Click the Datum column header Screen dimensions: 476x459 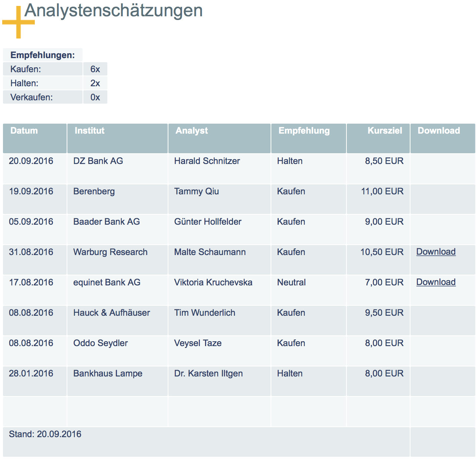click(x=24, y=131)
